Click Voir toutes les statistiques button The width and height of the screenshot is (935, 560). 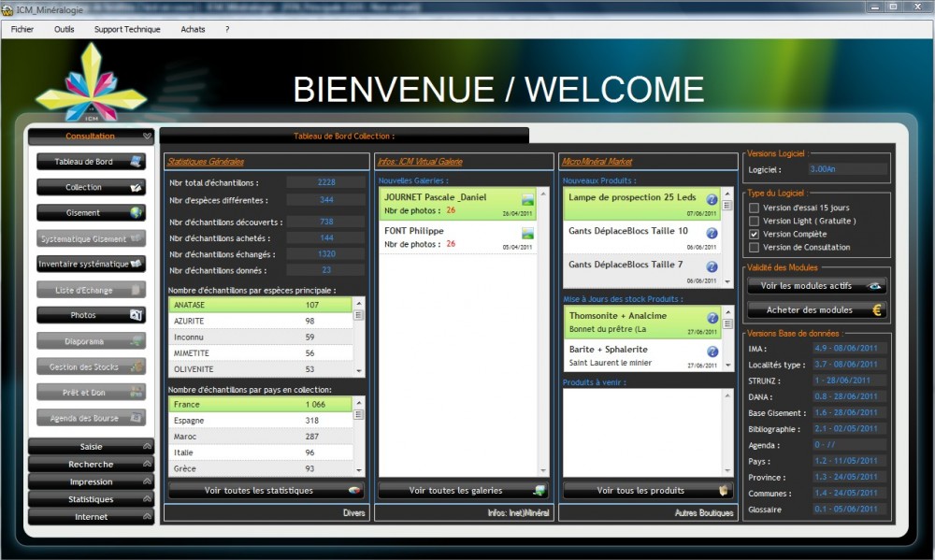(266, 490)
